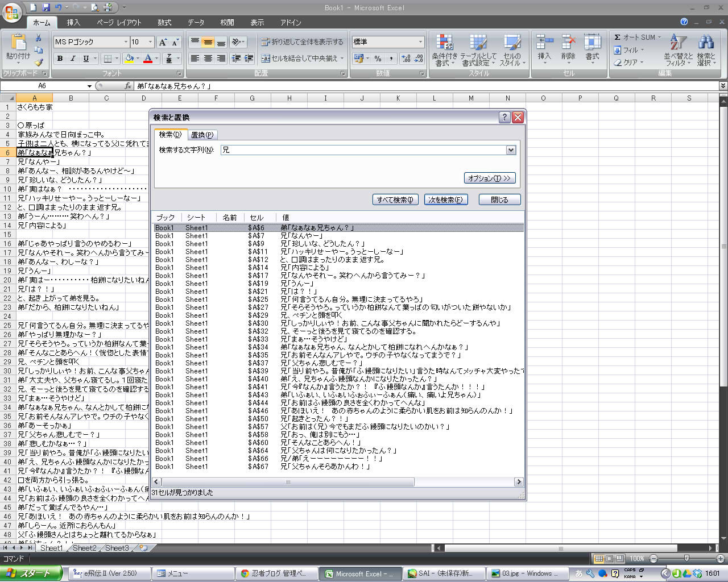Toggle italic formatting
The height and width of the screenshot is (582, 728).
point(73,59)
